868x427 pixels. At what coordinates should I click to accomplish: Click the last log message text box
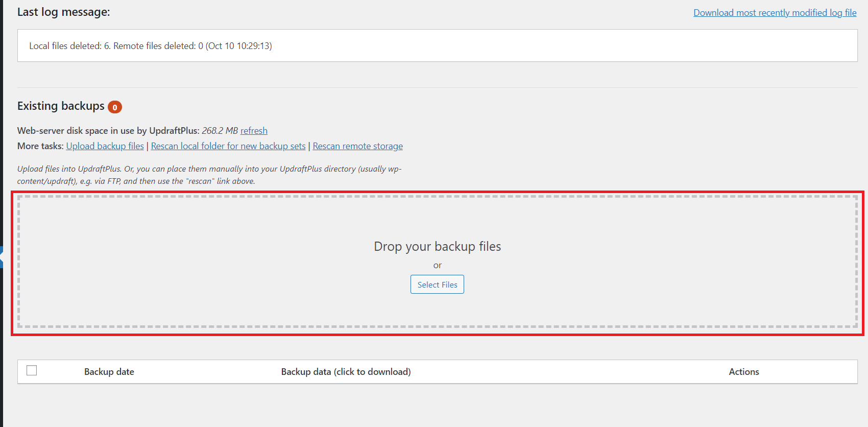pyautogui.click(x=437, y=46)
